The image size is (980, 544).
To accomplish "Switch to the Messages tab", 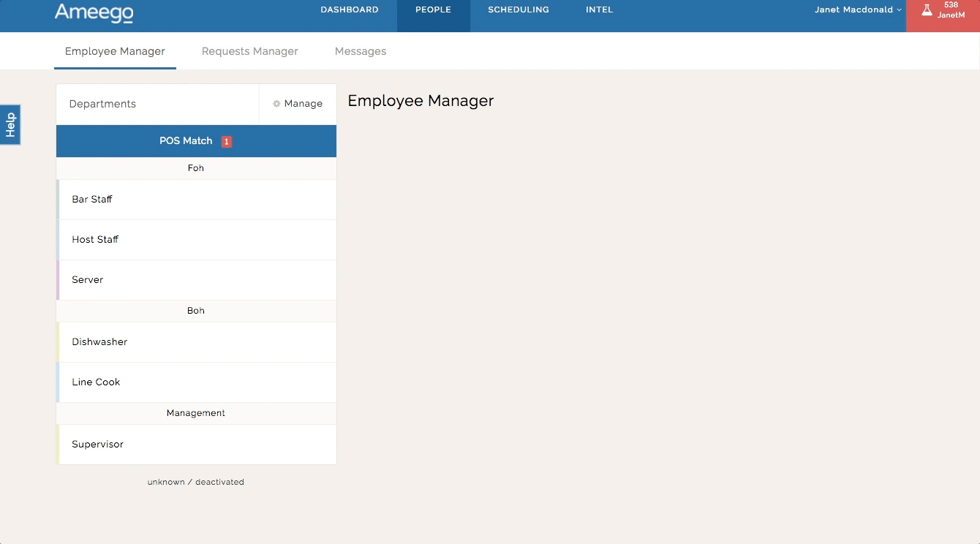I will (361, 51).
